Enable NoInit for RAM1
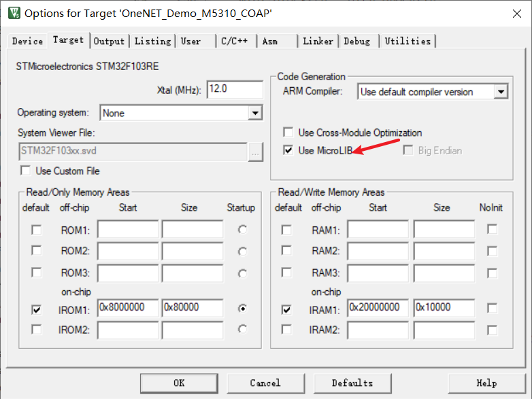This screenshot has width=532, height=399. [x=492, y=230]
